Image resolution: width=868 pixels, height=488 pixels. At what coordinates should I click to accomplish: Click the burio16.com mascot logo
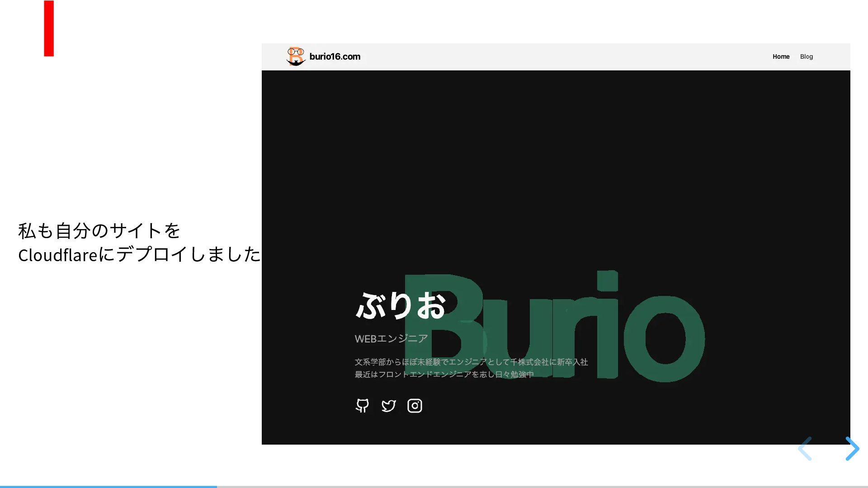296,56
